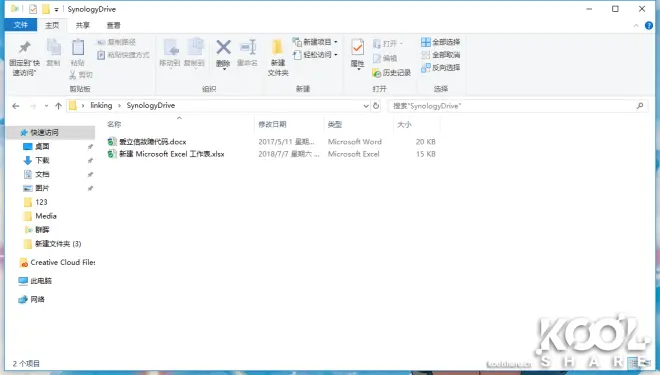Click the Invert selection icon
This screenshot has width=660, height=375.
click(426, 68)
